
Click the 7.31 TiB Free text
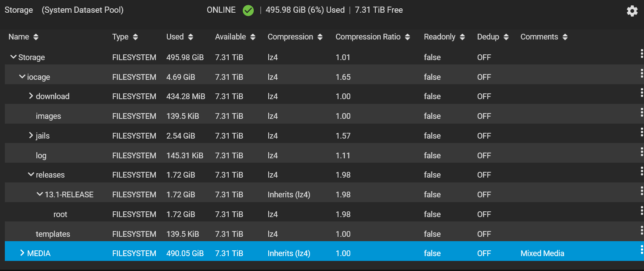pyautogui.click(x=379, y=10)
